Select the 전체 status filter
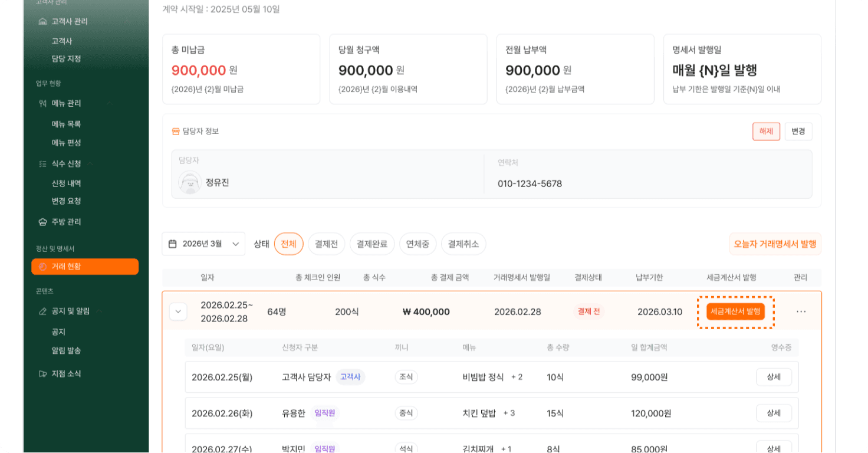This screenshot has height=453, width=868. [289, 244]
